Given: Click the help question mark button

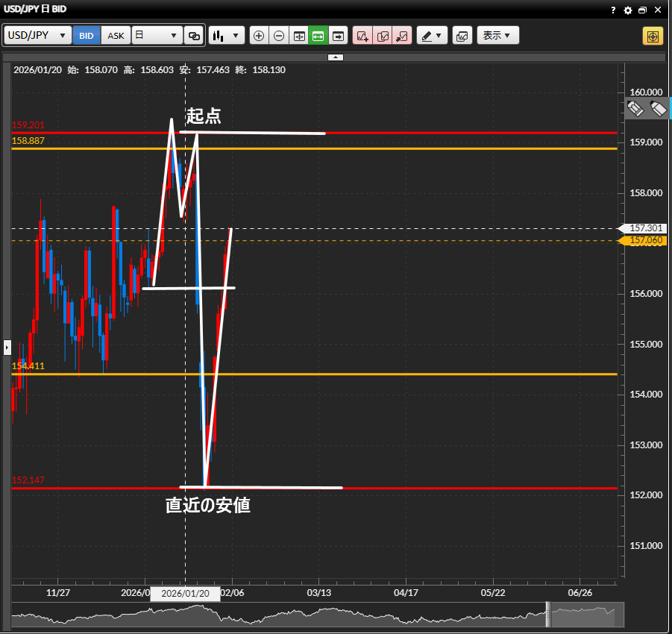Looking at the screenshot, I should point(613,10).
